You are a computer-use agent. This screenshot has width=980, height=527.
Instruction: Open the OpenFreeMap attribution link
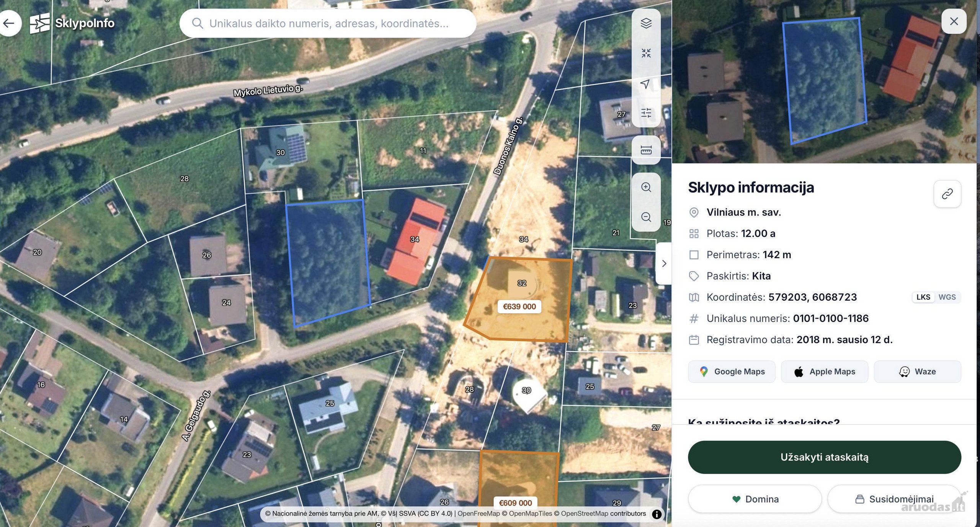coord(479,514)
